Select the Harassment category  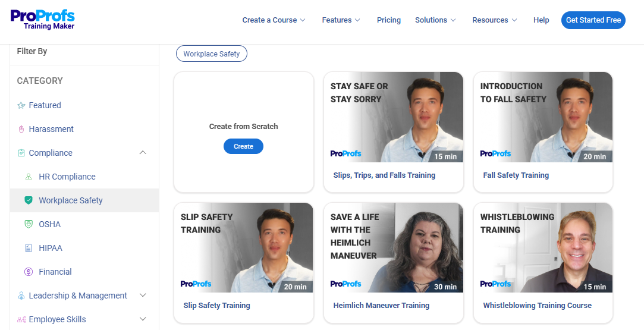point(51,129)
